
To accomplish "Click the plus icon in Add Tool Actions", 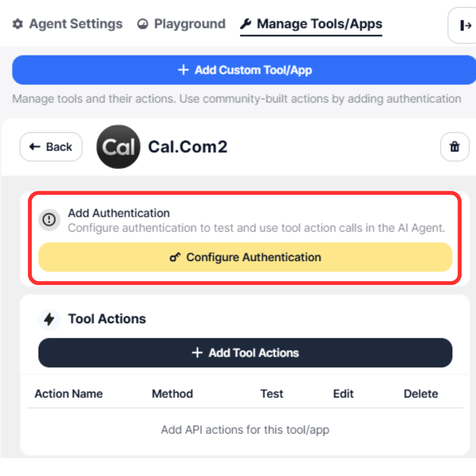I will [x=197, y=353].
